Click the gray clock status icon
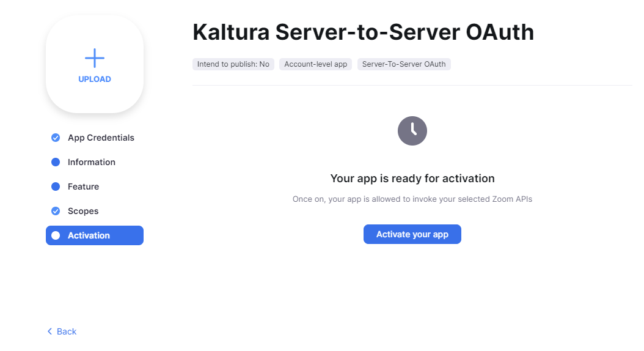Image resolution: width=644 pixels, height=351 pixels. click(x=412, y=131)
